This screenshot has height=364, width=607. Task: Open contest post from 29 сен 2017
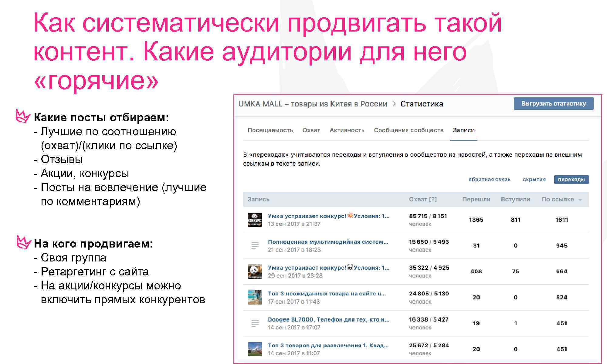(x=328, y=268)
